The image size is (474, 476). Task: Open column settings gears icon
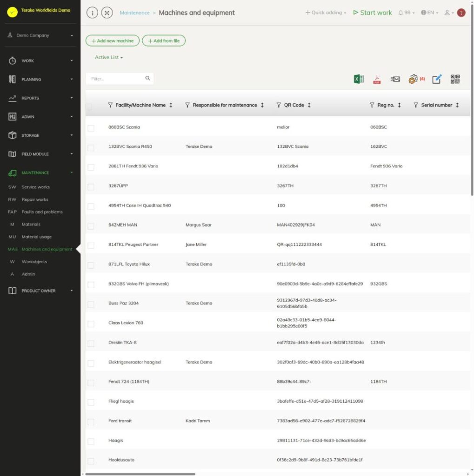tap(413, 79)
